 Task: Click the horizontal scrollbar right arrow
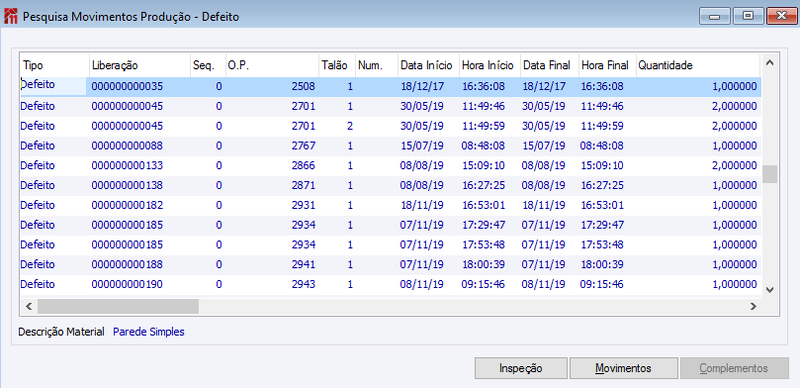(753, 306)
